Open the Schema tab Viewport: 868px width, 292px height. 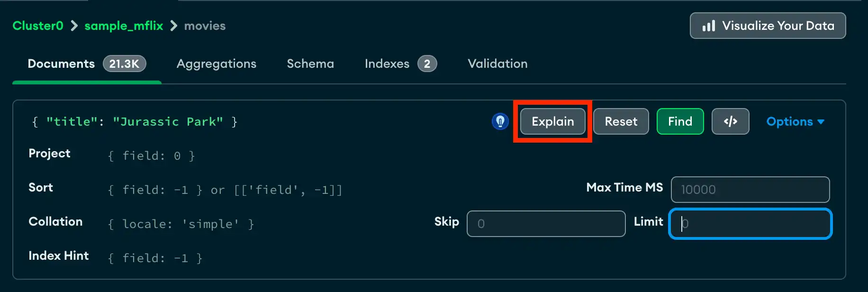coord(310,64)
